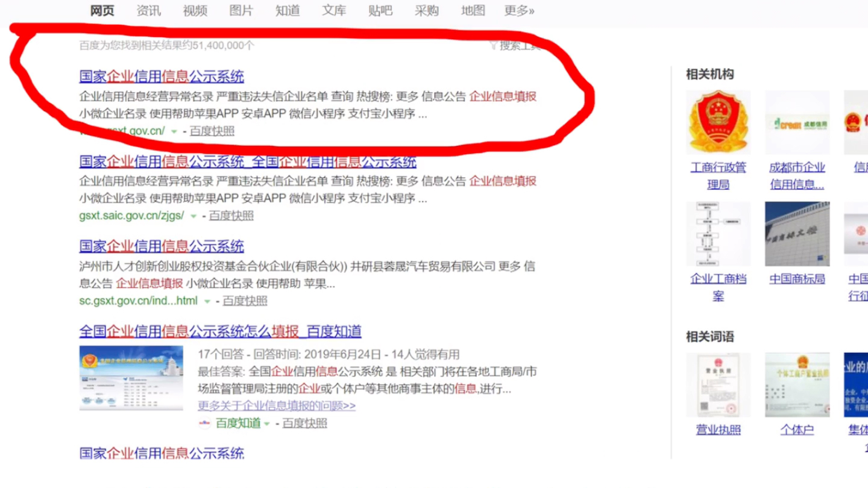Click the 企业工商档案 flowchart image
The image size is (868, 488).
click(x=719, y=234)
